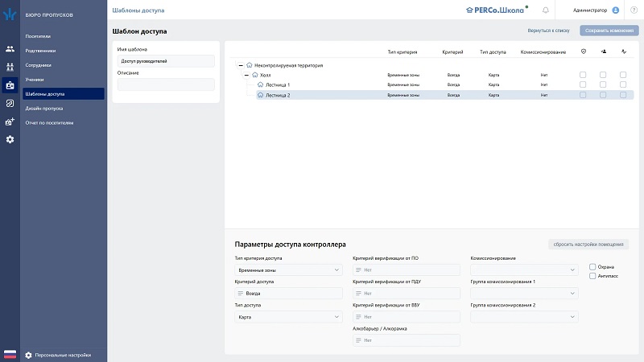Click the badge-with-plus icon in sidebar

coord(10,121)
